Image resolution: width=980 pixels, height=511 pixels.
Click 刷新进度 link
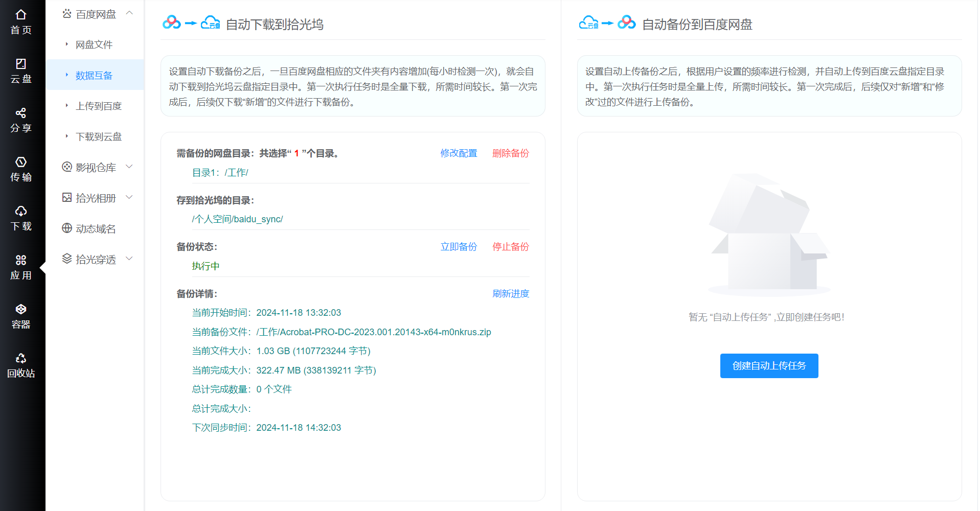click(510, 294)
